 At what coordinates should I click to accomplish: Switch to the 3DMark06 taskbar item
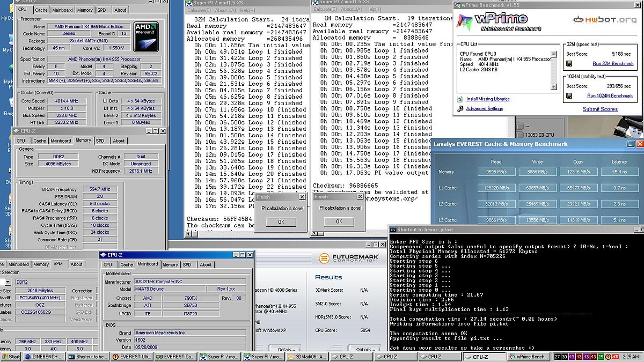pyautogui.click(x=308, y=357)
